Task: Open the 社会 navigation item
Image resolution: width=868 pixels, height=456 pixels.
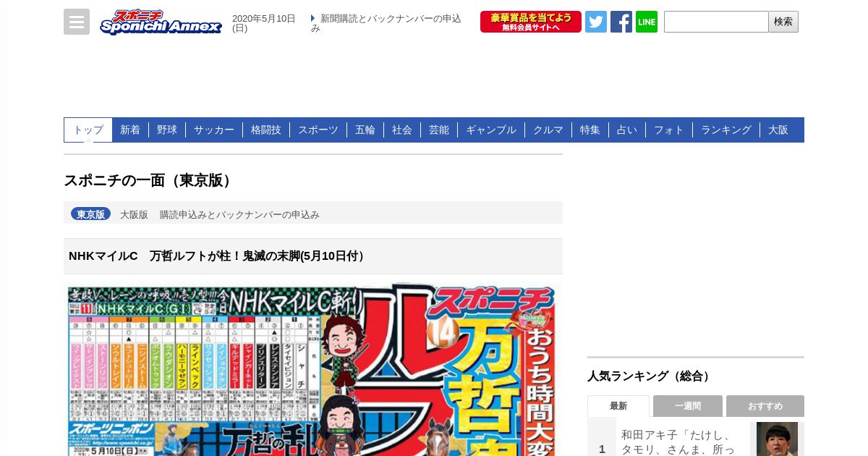Action: [x=402, y=130]
